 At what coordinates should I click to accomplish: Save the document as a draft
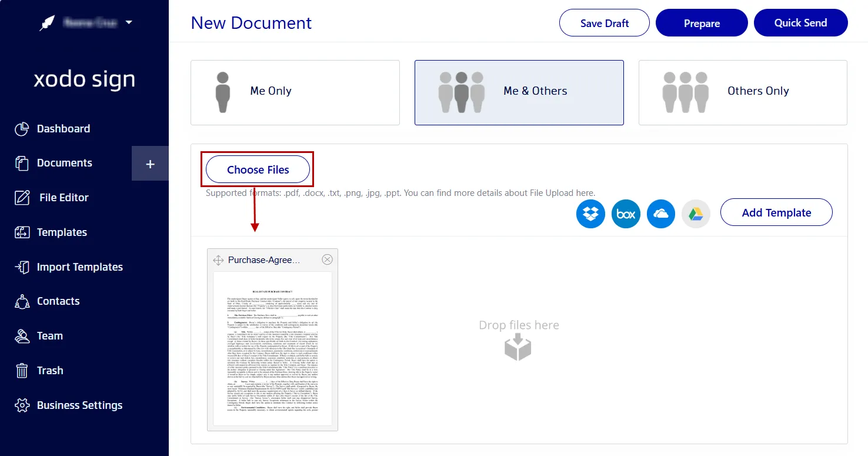tap(604, 22)
